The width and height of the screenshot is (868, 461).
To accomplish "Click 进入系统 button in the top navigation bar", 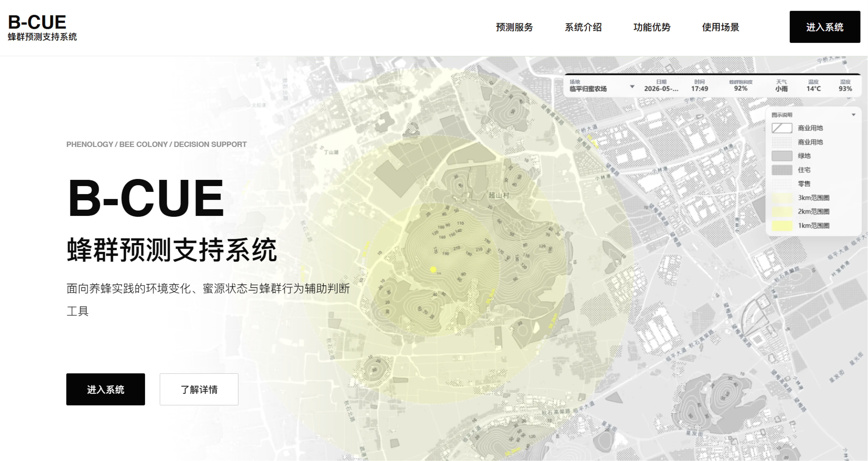I will [825, 27].
